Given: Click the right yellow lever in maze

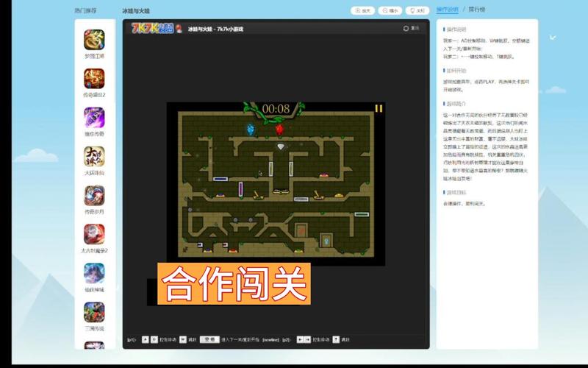Looking at the screenshot, I should coord(318,195).
